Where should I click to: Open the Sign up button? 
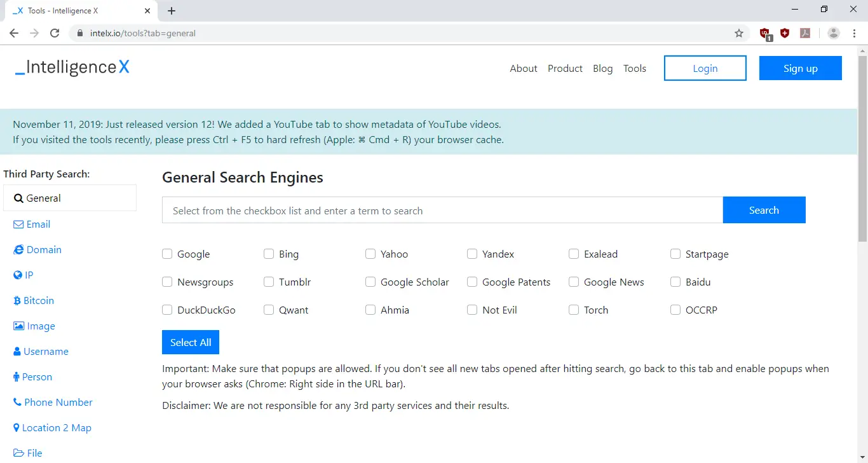(x=800, y=69)
